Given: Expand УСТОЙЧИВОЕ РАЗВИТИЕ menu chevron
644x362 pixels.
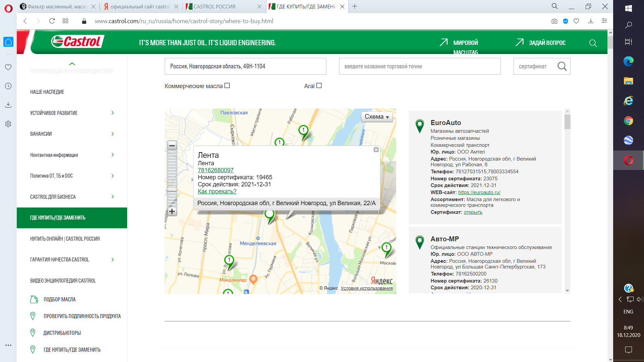Looking at the screenshot, I should pyautogui.click(x=113, y=113).
